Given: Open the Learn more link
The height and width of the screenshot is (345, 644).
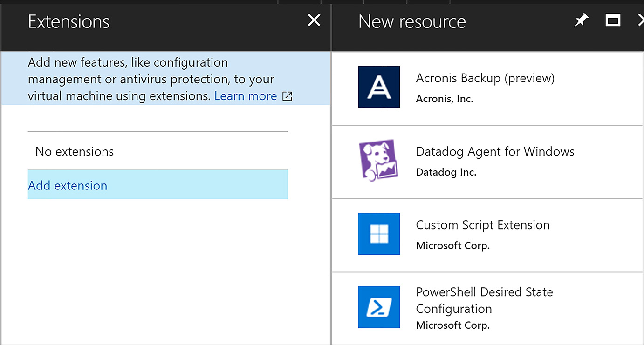Looking at the screenshot, I should click(246, 96).
